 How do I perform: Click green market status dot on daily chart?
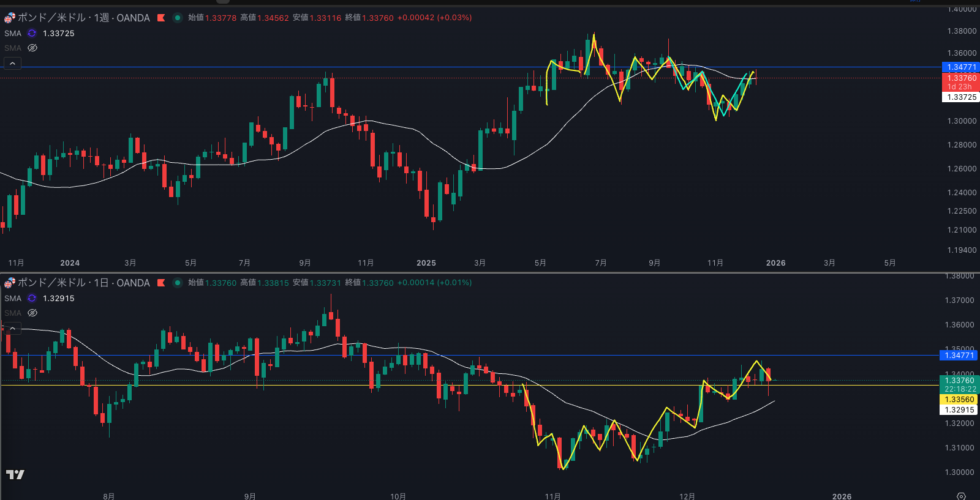pyautogui.click(x=177, y=283)
